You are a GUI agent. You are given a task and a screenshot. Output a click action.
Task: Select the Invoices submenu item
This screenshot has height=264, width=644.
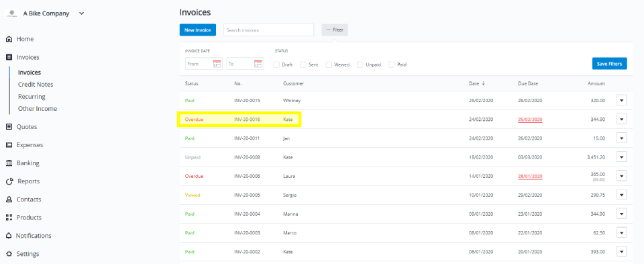tap(30, 73)
